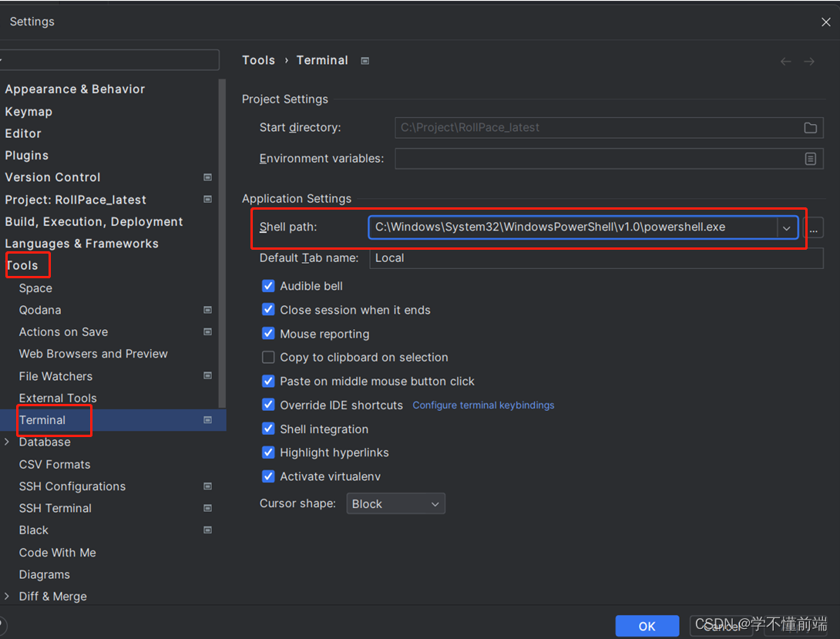
Task: Open the Shell path dropdown arrow
Action: (787, 227)
